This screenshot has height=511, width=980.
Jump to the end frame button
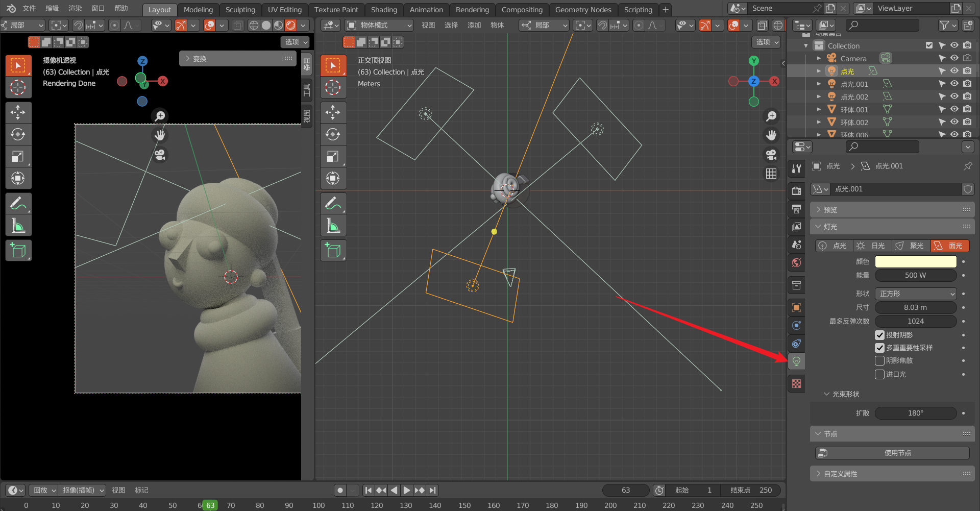[x=432, y=490]
